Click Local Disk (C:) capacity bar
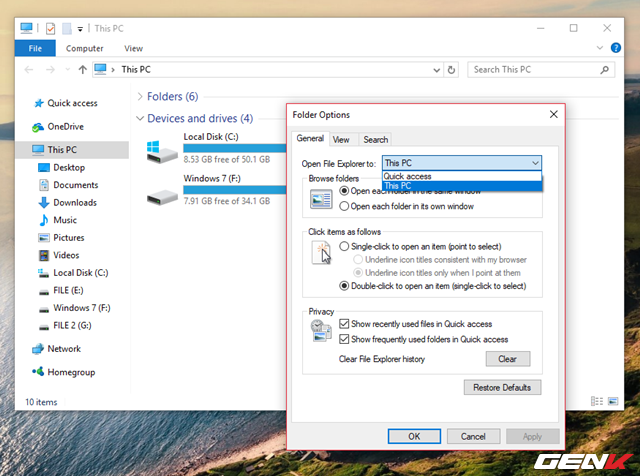This screenshot has height=476, width=640. (235, 148)
